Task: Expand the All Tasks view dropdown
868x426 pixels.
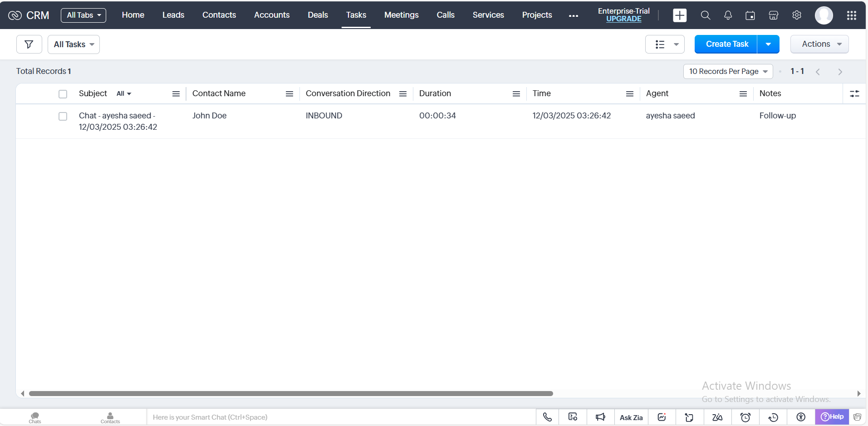Action: pyautogui.click(x=74, y=44)
